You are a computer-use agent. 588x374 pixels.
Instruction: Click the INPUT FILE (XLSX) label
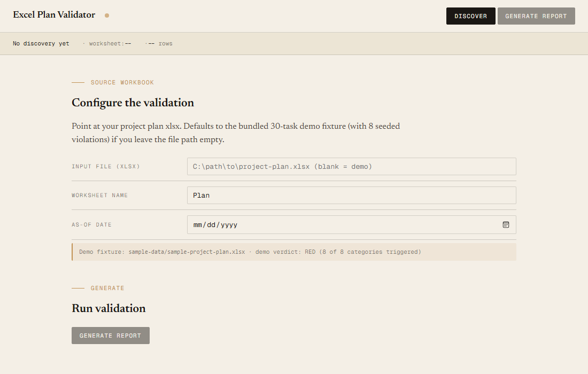pyautogui.click(x=106, y=166)
